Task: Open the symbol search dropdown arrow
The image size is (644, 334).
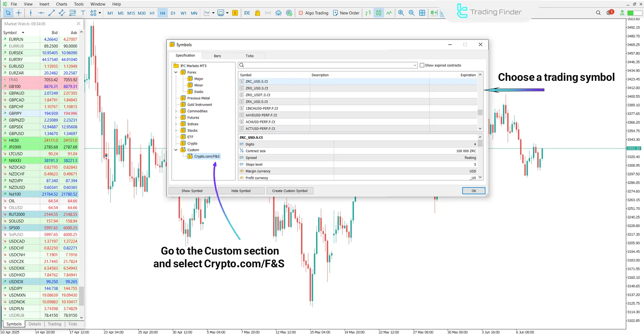Action: 414,65
